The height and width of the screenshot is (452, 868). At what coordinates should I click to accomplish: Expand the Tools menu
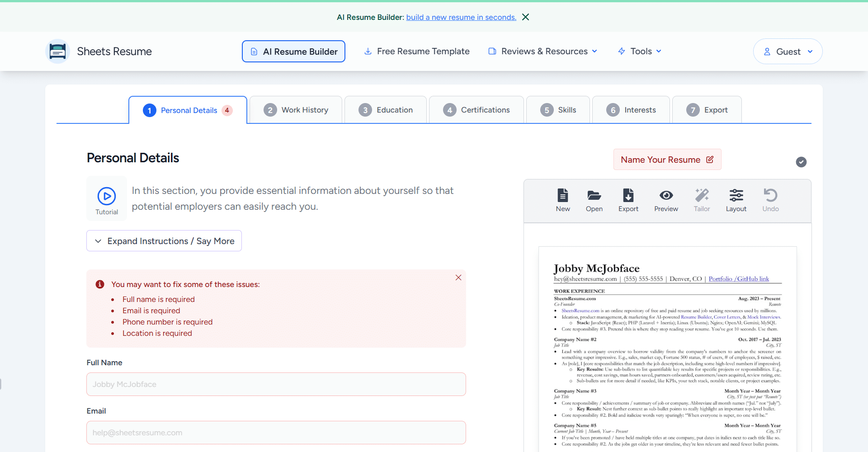coord(640,52)
